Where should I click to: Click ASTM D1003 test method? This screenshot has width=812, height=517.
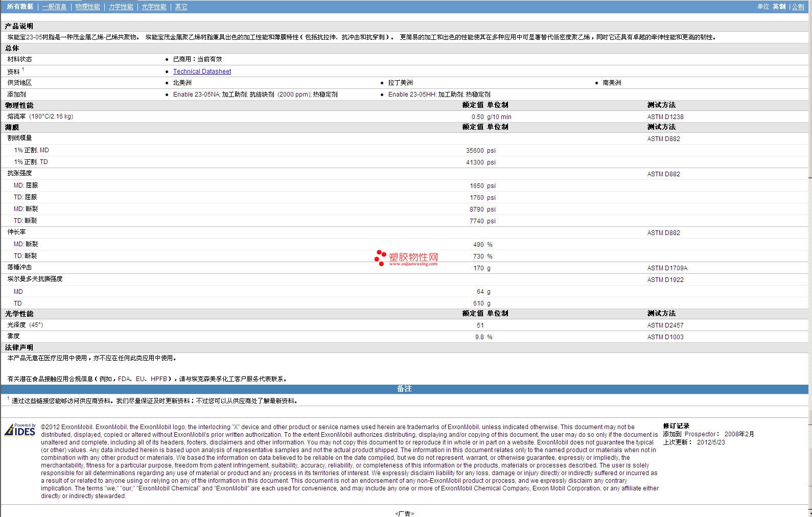coord(665,337)
